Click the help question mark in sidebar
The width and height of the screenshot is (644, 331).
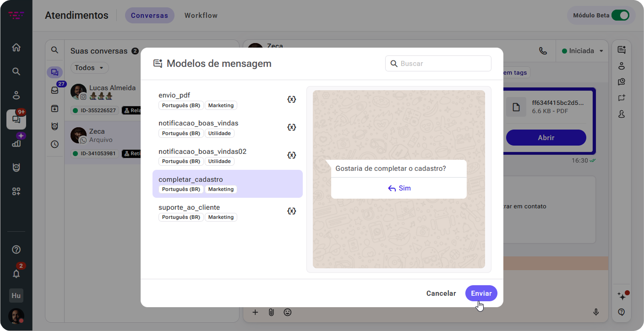coord(16,250)
